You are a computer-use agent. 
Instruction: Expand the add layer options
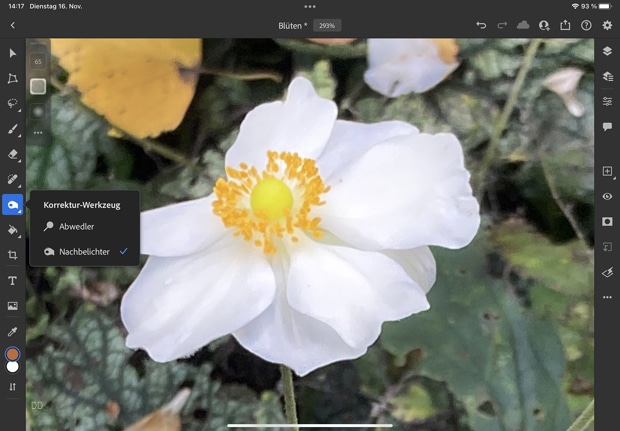607,172
